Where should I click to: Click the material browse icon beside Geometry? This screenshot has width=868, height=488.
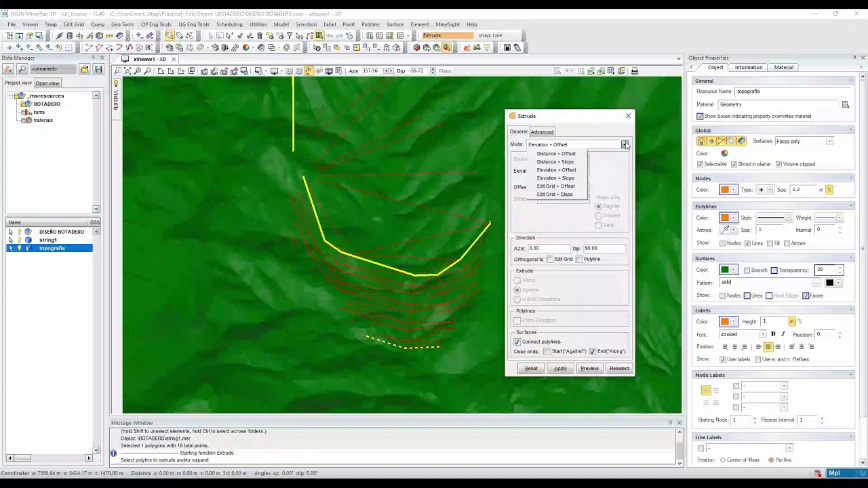846,104
